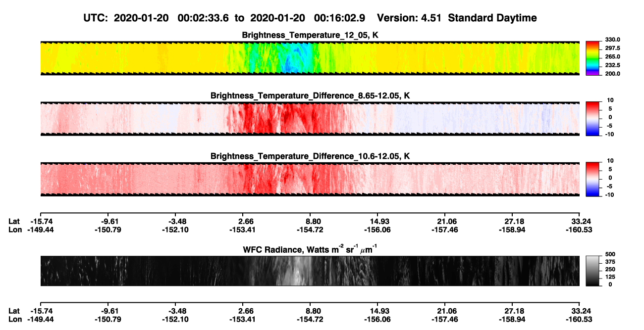
Task: Click the 125 tick on WFC colorbar
Action: coord(610,277)
